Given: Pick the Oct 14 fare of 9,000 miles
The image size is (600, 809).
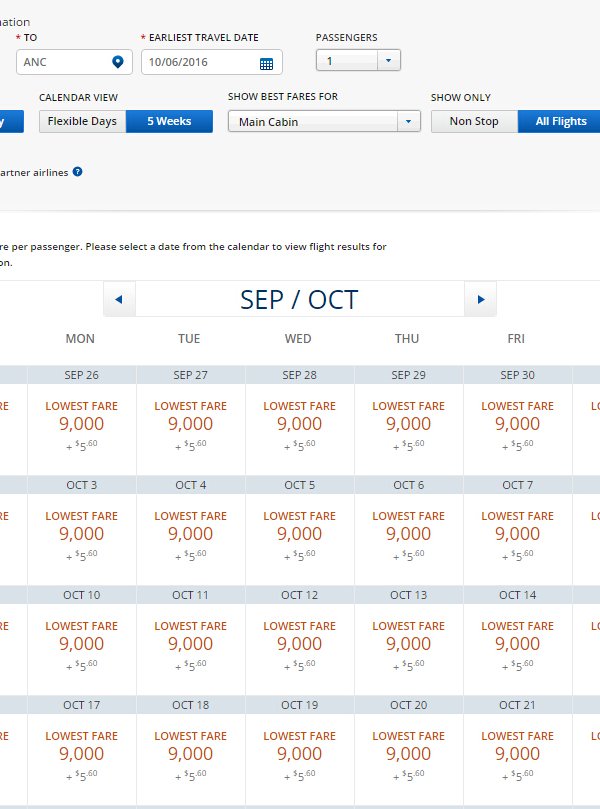Looking at the screenshot, I should (x=517, y=645).
